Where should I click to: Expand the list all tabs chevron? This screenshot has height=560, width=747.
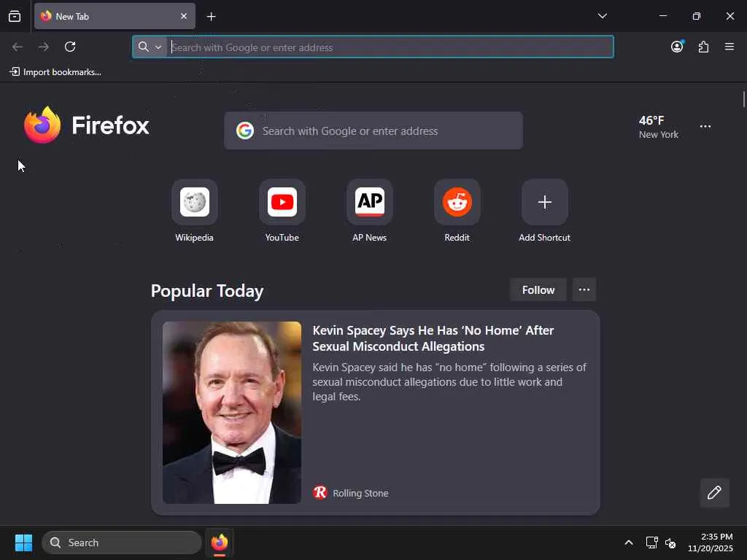pos(602,16)
